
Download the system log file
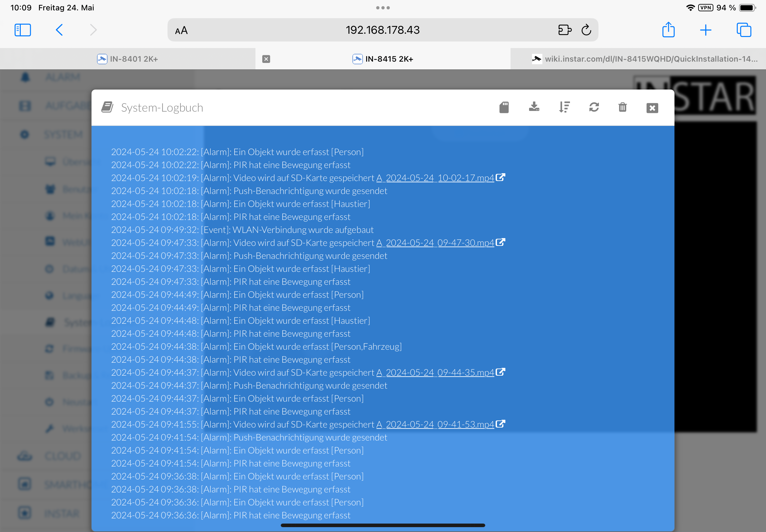pos(534,107)
